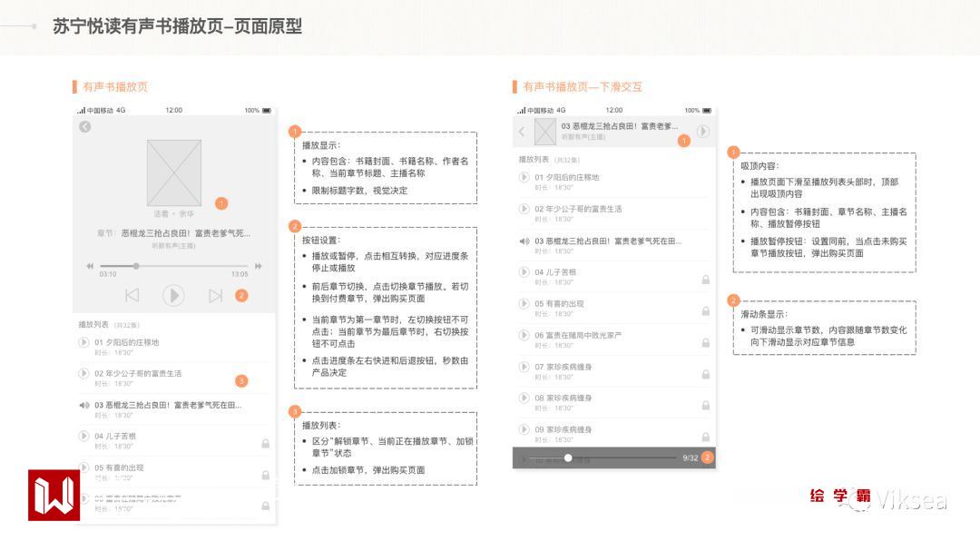Image resolution: width=980 pixels, height=541 pixels.
Task: Click the 有声书播放页—下滑交互 section heading
Action: coord(583,87)
